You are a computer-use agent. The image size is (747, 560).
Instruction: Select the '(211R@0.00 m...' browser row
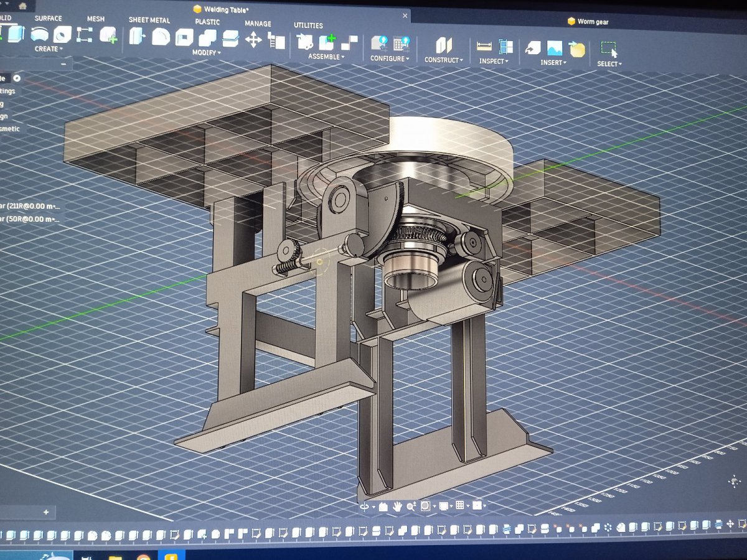pos(30,206)
